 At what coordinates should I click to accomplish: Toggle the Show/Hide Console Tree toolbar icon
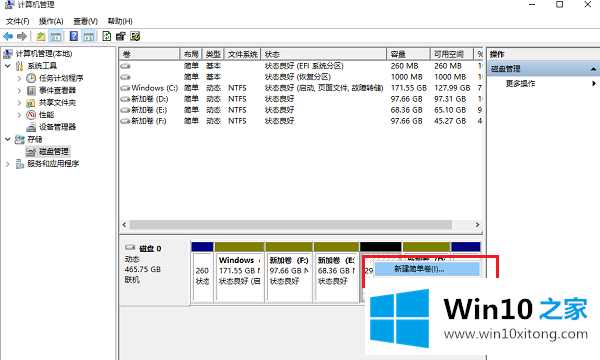(x=55, y=36)
